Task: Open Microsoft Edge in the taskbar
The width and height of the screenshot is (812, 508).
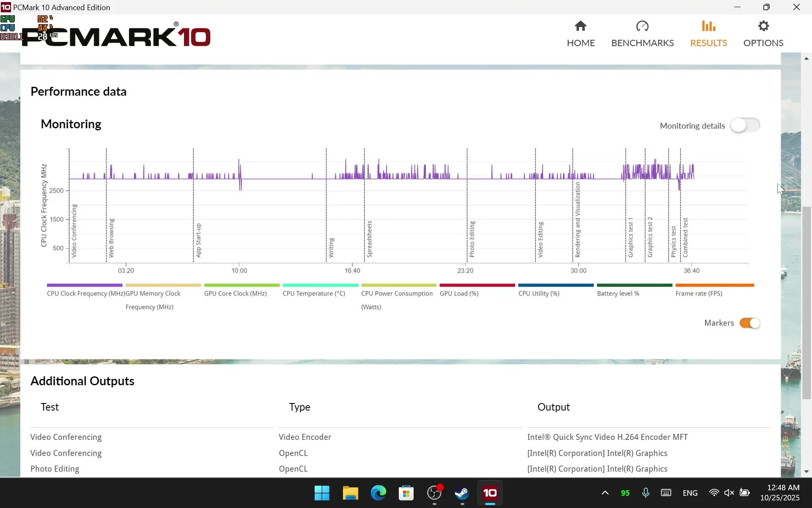Action: click(378, 493)
